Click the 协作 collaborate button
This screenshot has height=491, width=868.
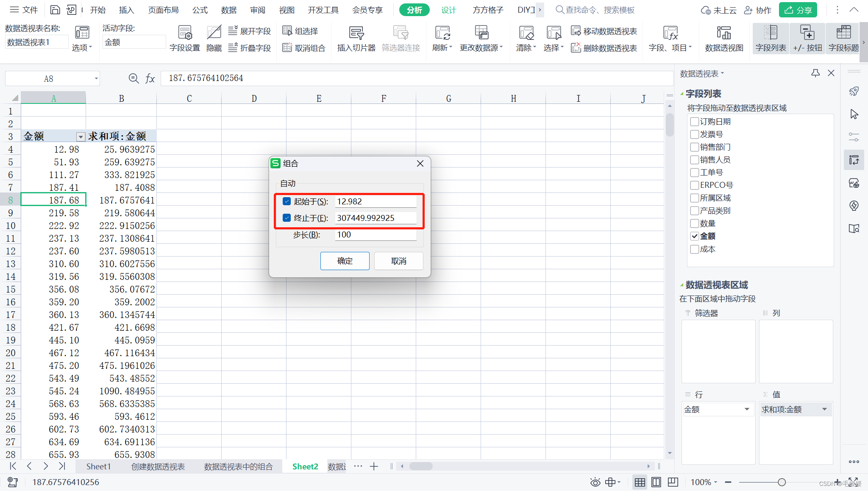[758, 10]
